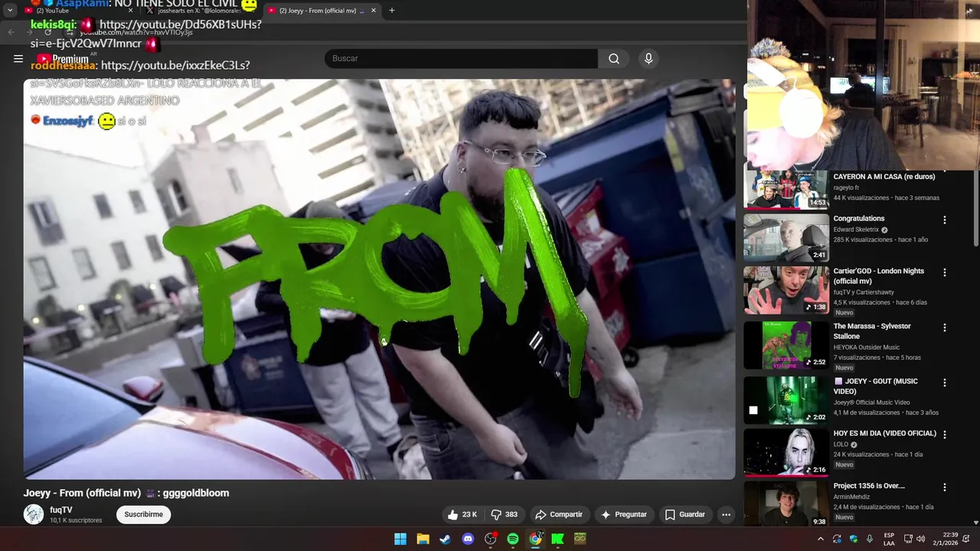Open fuqTV channel avatar

pyautogui.click(x=34, y=514)
